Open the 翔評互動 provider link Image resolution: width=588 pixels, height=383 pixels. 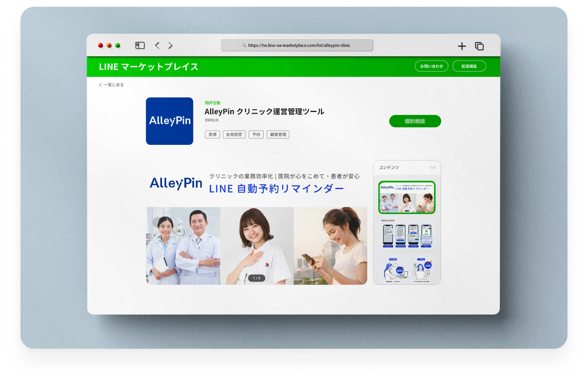[213, 103]
